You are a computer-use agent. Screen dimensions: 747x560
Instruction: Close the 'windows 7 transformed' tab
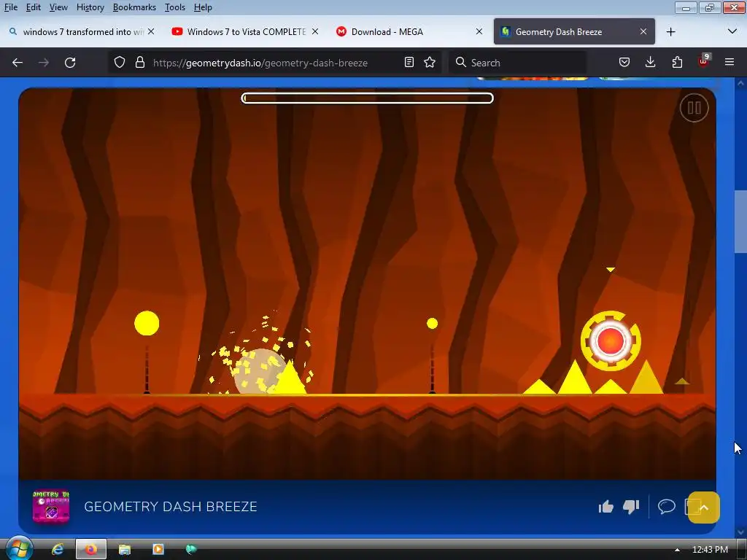click(x=151, y=31)
